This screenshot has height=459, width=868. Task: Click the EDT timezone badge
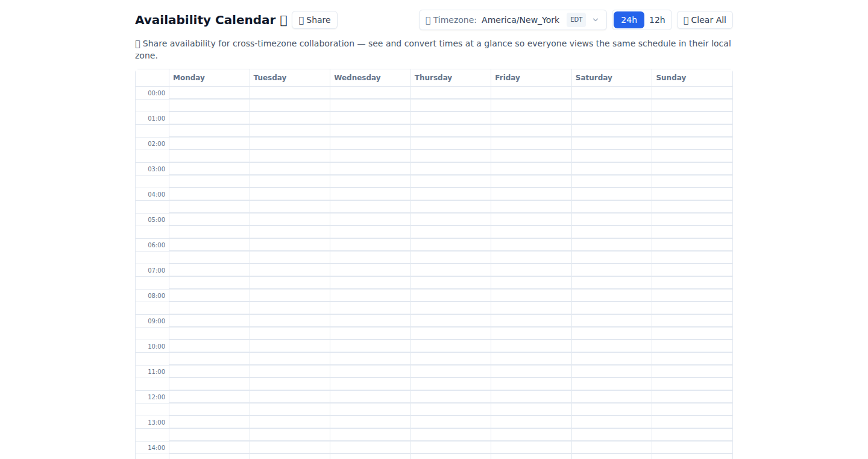pos(576,20)
